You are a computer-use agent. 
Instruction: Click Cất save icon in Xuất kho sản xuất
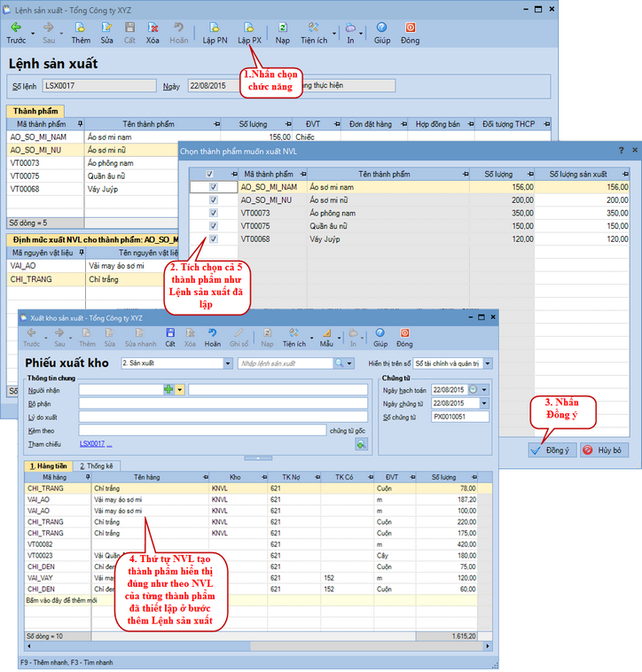click(170, 333)
